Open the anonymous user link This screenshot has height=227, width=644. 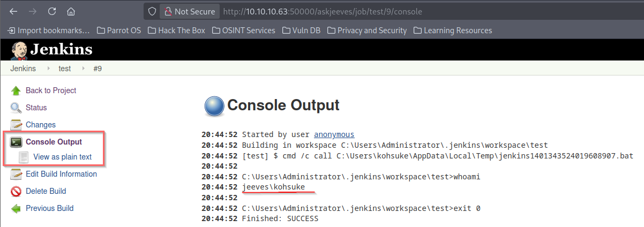334,134
